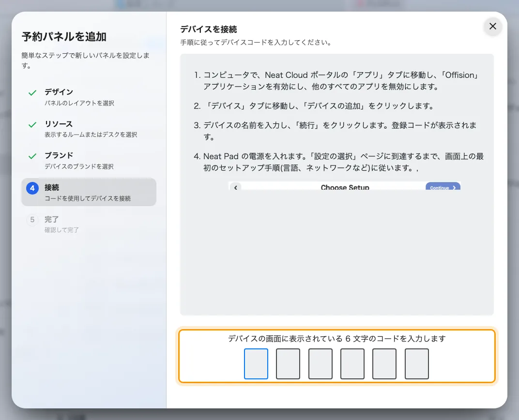Go to the ブランド step

(x=89, y=160)
